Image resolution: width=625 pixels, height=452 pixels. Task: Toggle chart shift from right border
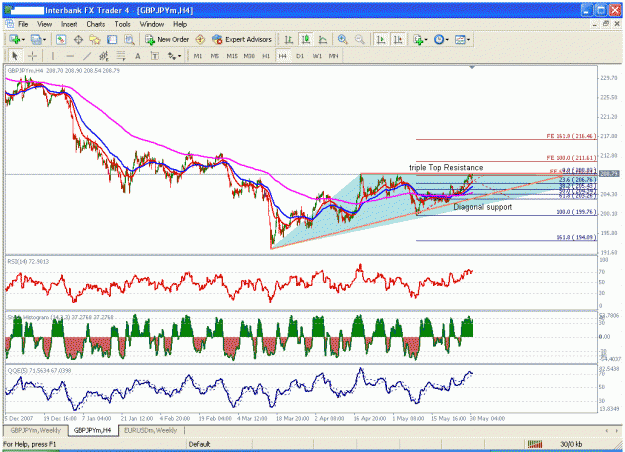pyautogui.click(x=398, y=39)
